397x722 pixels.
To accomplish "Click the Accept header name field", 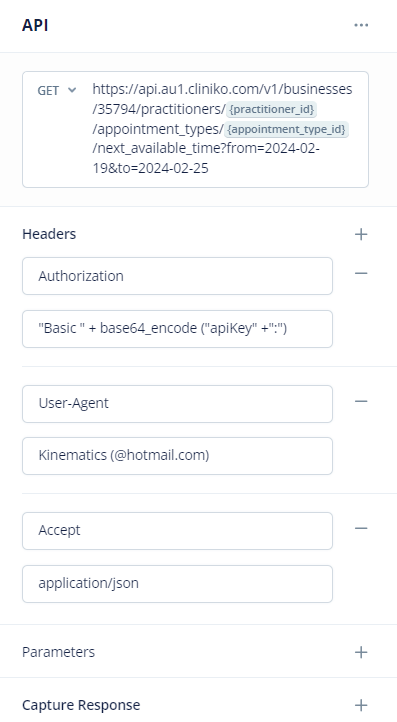I will pyautogui.click(x=177, y=531).
